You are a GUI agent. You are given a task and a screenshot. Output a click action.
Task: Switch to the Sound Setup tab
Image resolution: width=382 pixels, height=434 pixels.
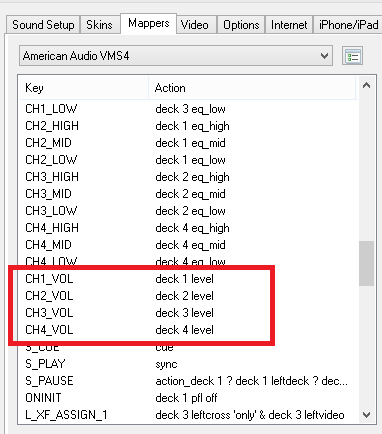[43, 25]
